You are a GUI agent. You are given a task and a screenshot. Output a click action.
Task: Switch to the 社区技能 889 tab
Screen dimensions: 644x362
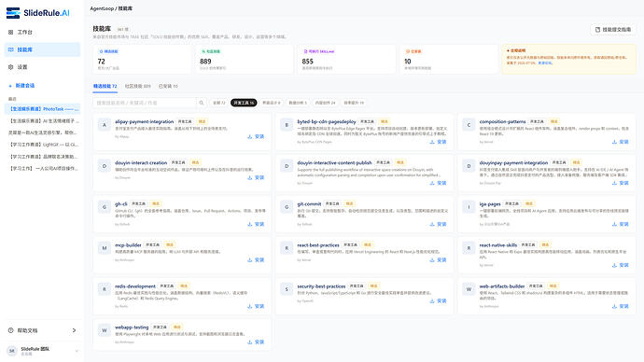(137, 86)
